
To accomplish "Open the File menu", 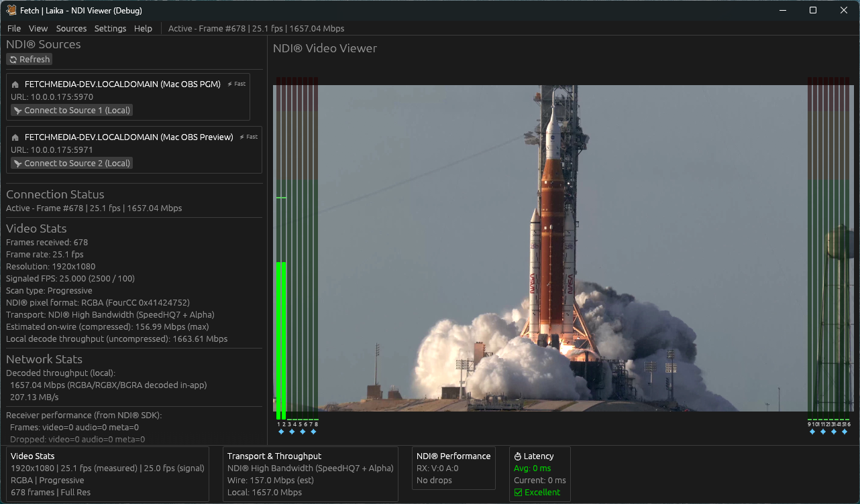I will point(13,28).
